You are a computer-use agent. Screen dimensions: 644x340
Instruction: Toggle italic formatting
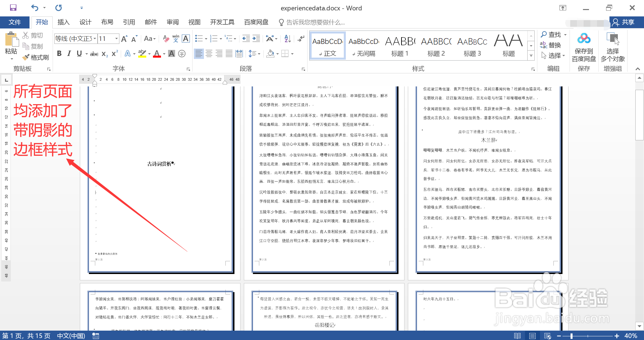69,53
